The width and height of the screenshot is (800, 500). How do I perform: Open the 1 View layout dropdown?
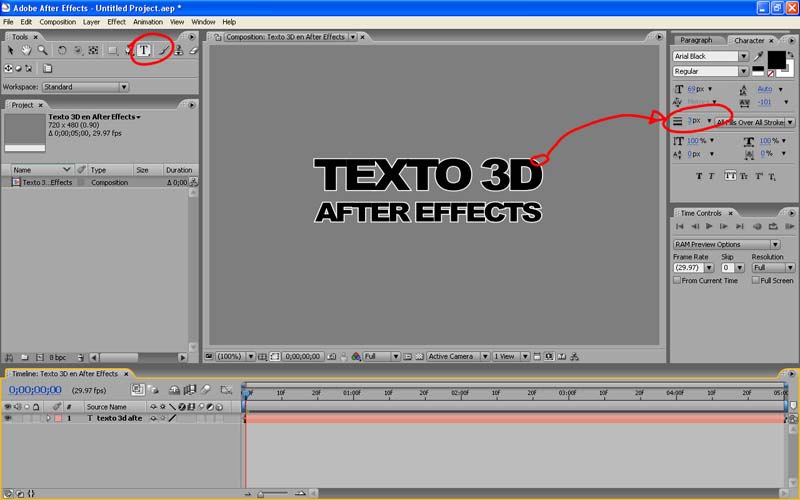[511, 357]
